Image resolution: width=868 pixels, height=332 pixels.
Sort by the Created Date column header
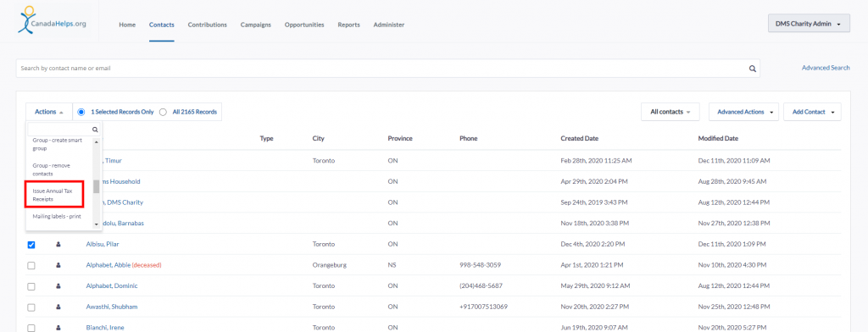[x=579, y=138]
